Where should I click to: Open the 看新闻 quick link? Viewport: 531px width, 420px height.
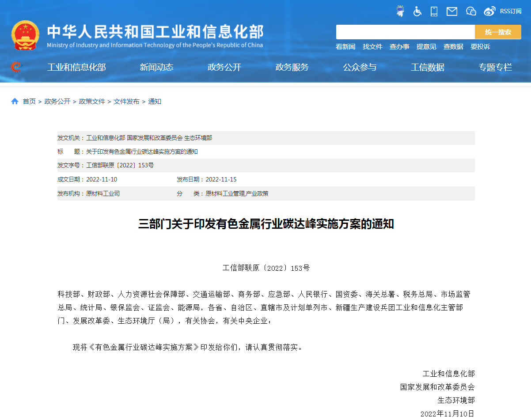pos(345,46)
